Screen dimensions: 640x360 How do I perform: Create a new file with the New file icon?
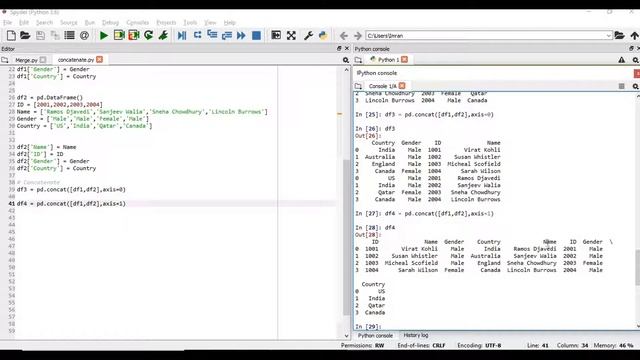click(11, 36)
